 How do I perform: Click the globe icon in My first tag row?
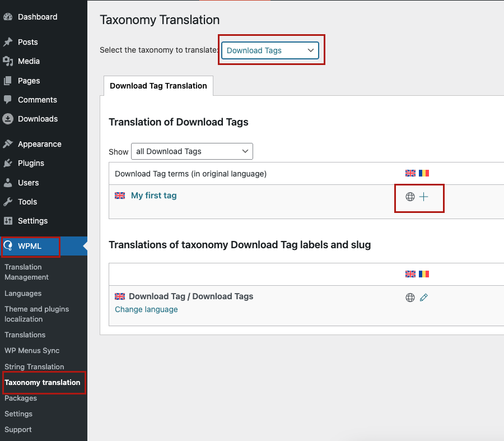410,197
